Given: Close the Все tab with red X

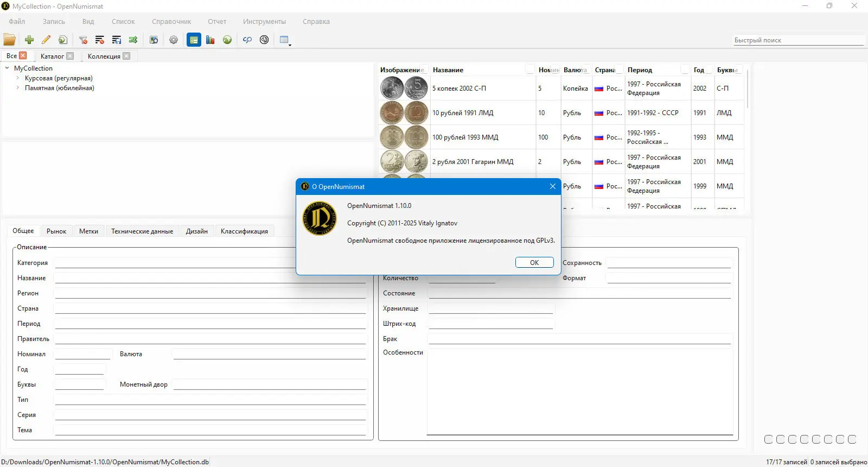Looking at the screenshot, I should [x=23, y=55].
